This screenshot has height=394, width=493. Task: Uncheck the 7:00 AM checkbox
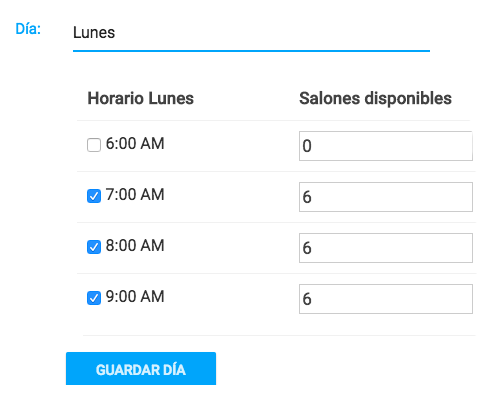pos(94,196)
